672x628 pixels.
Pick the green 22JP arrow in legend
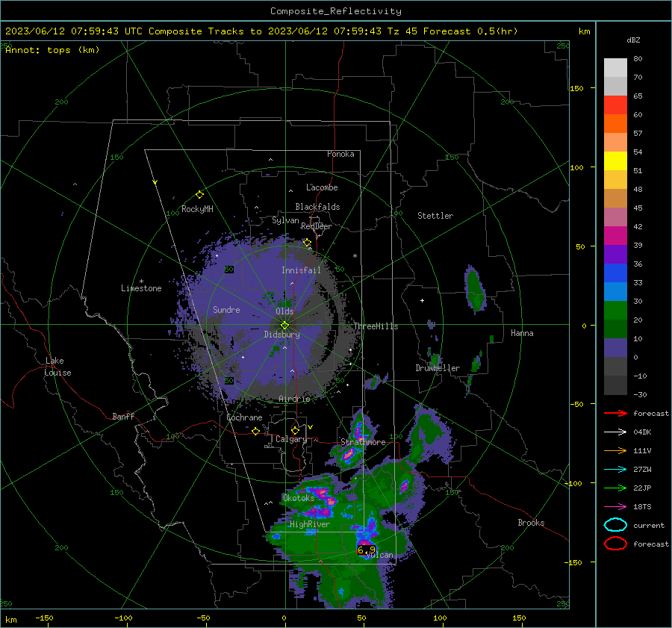pyautogui.click(x=615, y=488)
